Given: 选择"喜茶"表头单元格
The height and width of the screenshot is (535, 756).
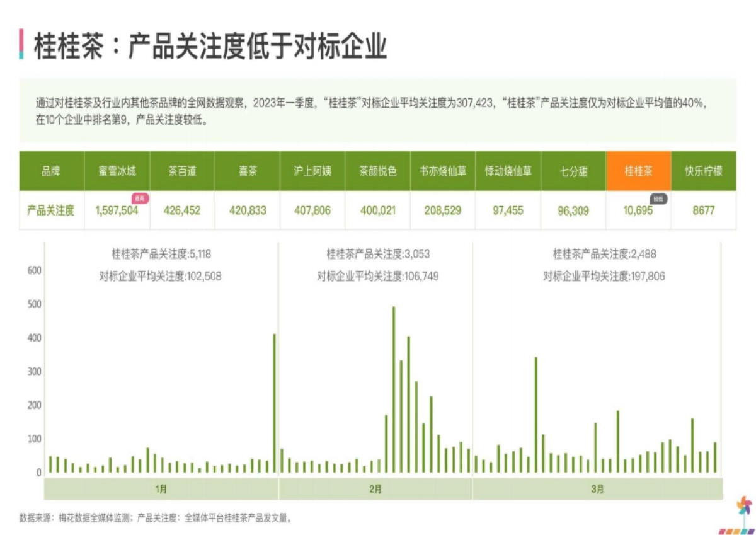Looking at the screenshot, I should pos(248,170).
